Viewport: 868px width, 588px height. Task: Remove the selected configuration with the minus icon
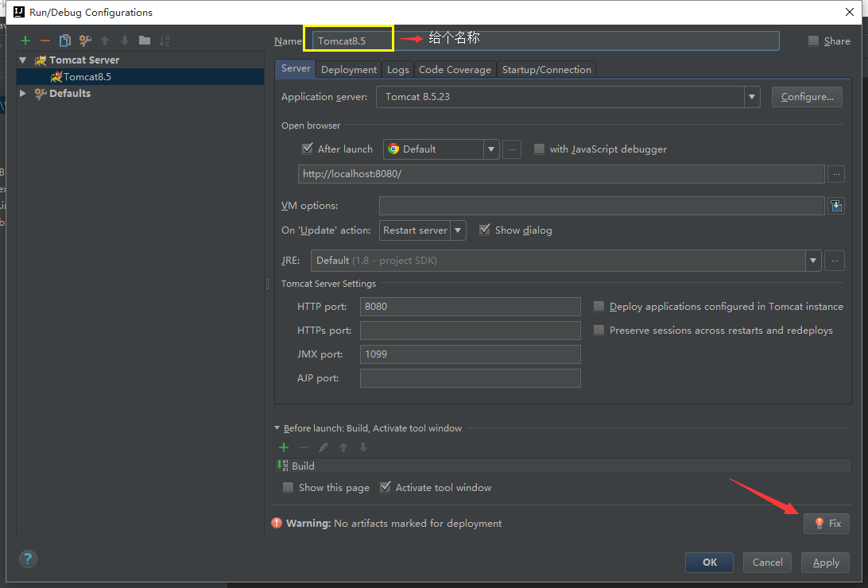(45, 41)
